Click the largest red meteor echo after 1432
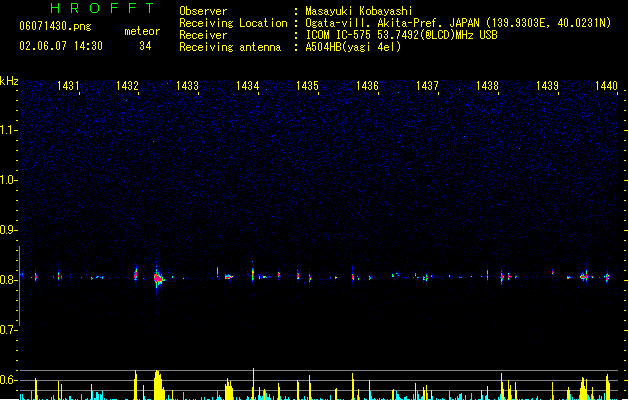This screenshot has height=400, width=629. [158, 278]
